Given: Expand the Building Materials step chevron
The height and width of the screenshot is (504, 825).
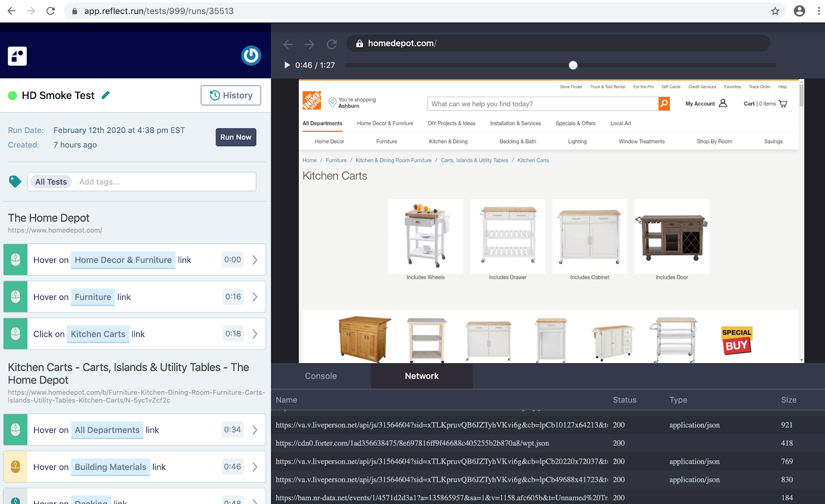Looking at the screenshot, I should [x=255, y=467].
